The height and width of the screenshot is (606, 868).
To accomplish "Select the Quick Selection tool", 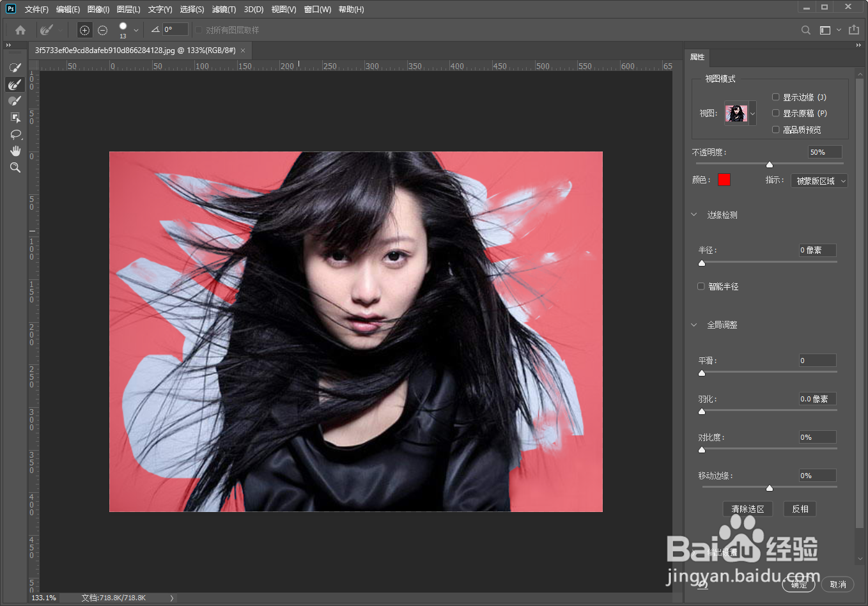I will tap(15, 67).
